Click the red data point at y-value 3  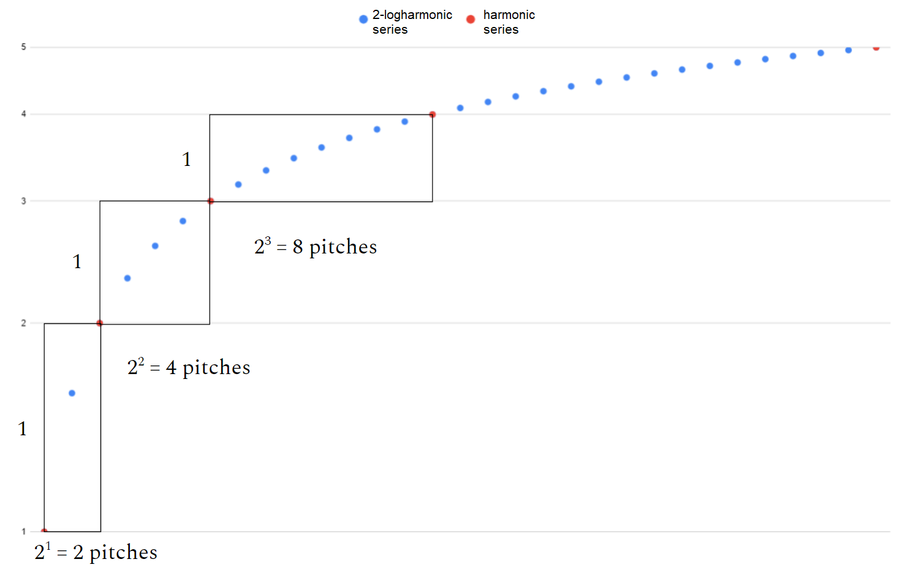click(211, 201)
